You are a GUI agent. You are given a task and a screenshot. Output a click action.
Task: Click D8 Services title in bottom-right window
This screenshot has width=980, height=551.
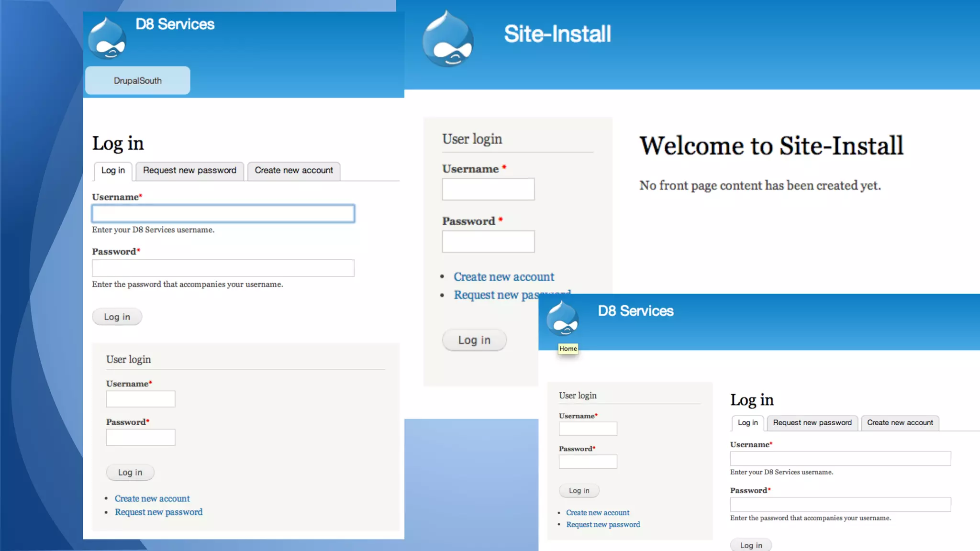[x=635, y=311]
